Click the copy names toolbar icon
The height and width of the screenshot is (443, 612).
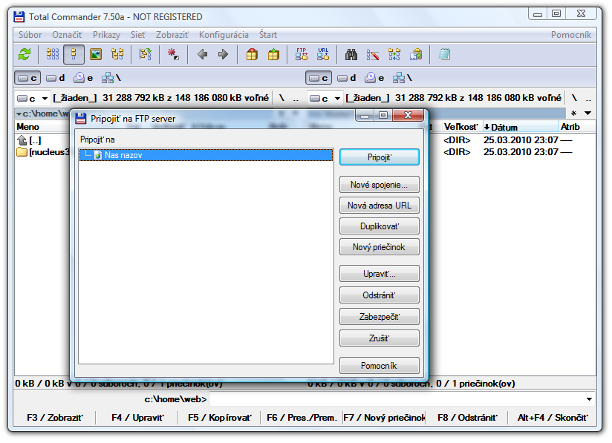[x=416, y=54]
